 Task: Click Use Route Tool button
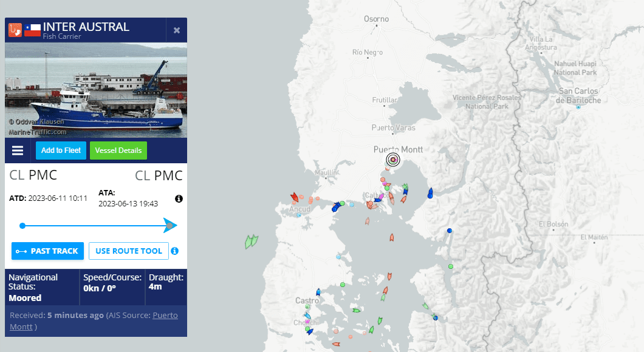pyautogui.click(x=129, y=251)
